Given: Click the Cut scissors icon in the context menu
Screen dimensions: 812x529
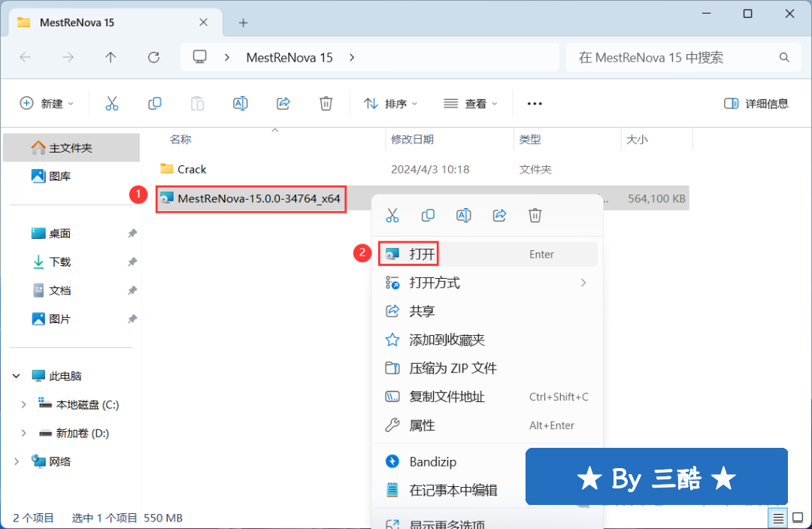Looking at the screenshot, I should point(392,216).
